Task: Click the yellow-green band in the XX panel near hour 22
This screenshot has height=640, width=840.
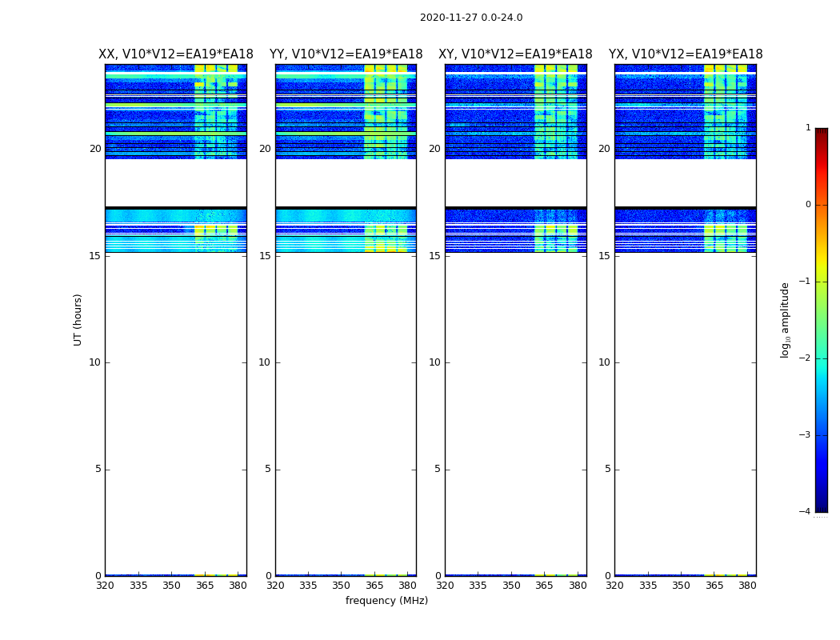Action: 216,115
